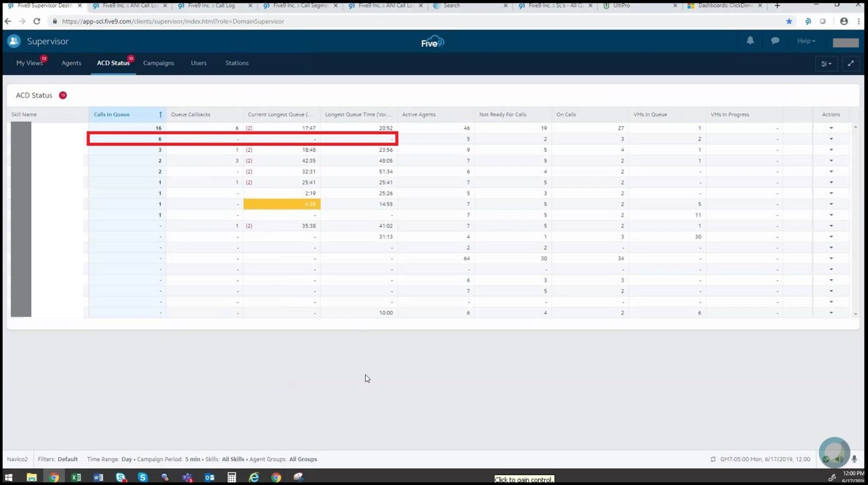Switch to the UltiPro browser tab
Image resolution: width=868 pixels, height=485 pixels.
640,5
